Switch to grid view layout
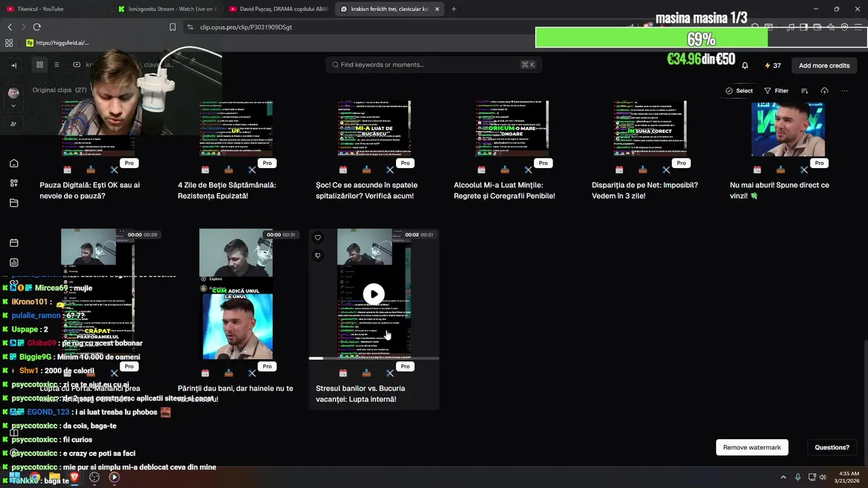This screenshot has width=868, height=488. pyautogui.click(x=40, y=64)
